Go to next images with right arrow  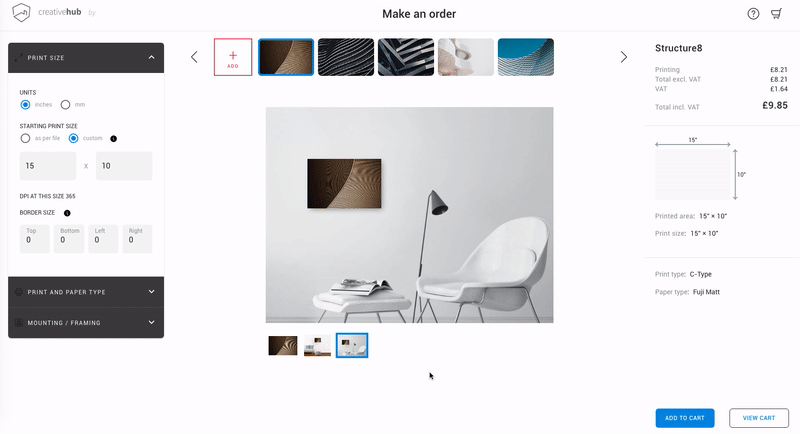coord(623,57)
